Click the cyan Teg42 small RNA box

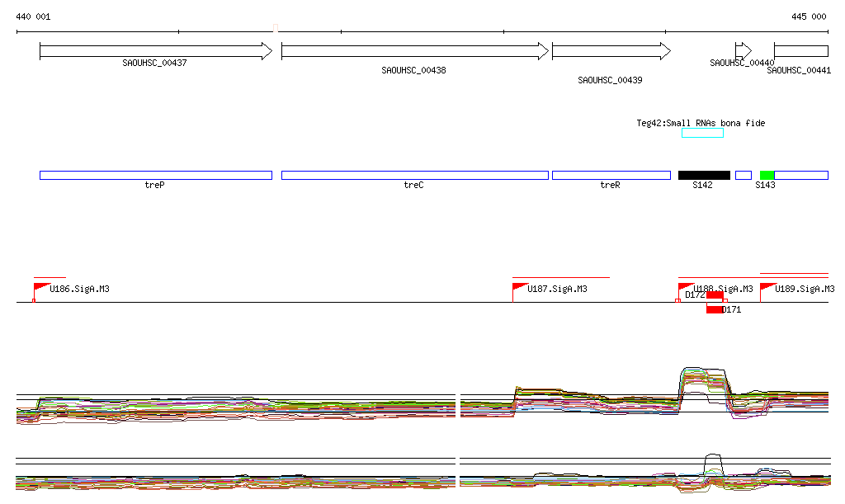click(702, 133)
